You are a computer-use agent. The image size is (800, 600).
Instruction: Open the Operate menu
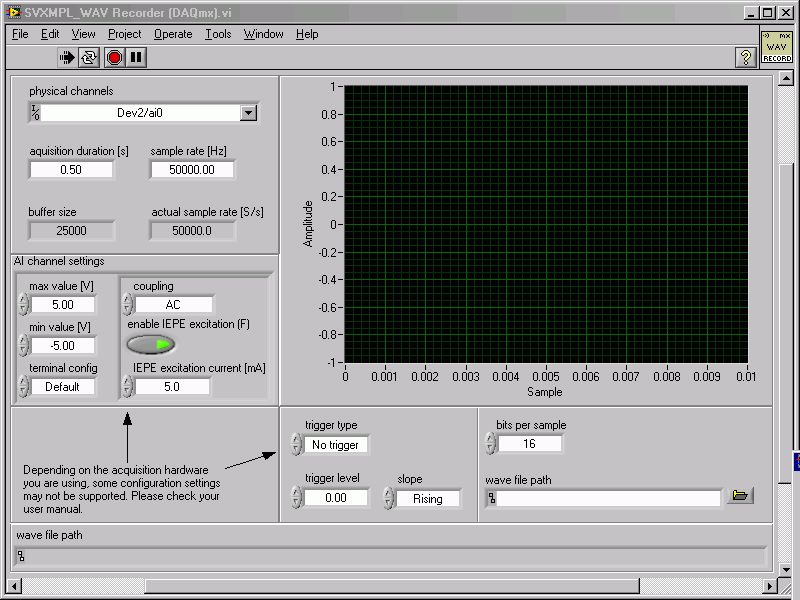pos(173,34)
